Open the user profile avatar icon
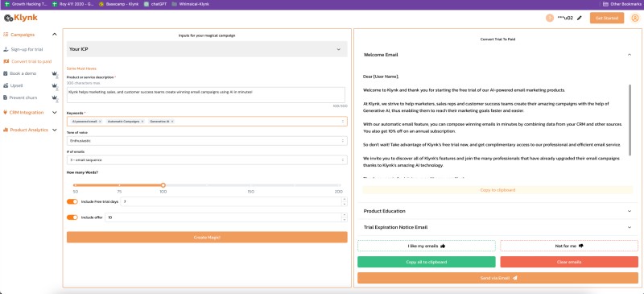The image size is (644, 294). (x=635, y=18)
